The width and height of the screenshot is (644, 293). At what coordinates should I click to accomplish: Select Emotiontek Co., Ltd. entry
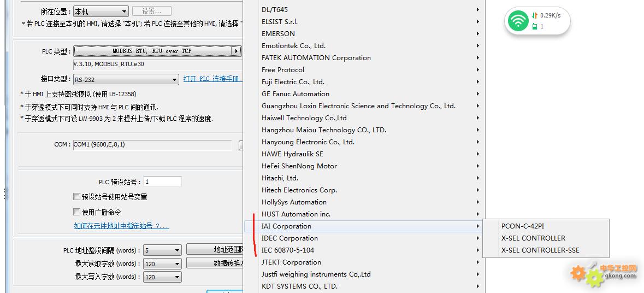point(364,45)
